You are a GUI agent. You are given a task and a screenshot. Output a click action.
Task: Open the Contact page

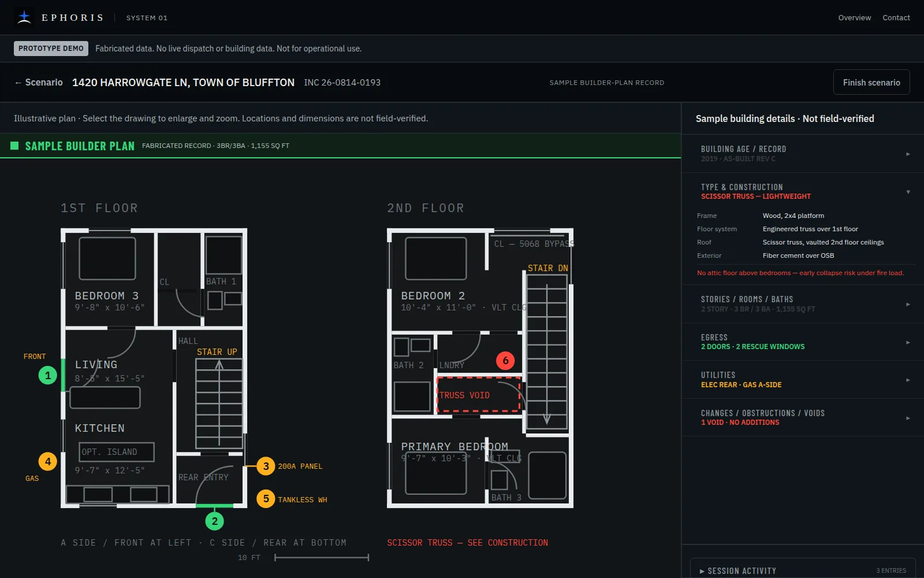coord(896,18)
